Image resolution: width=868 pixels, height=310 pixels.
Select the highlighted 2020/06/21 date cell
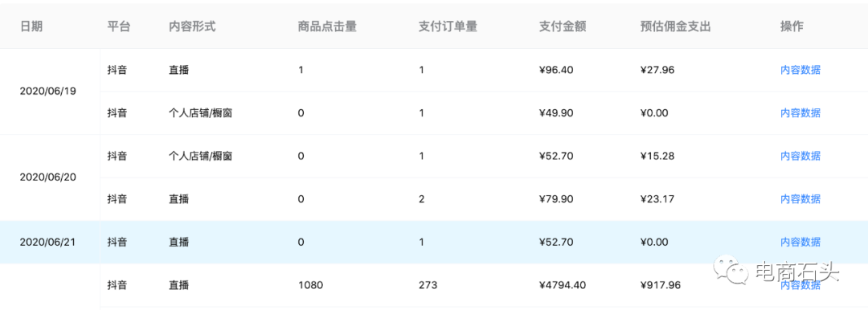48,242
